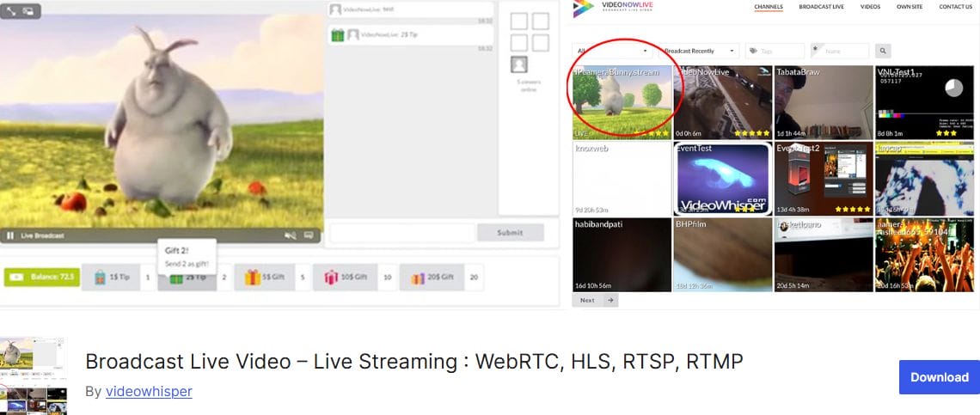The width and height of the screenshot is (980, 415).
Task: Click the green gift icon in chat message
Action: 338,35
